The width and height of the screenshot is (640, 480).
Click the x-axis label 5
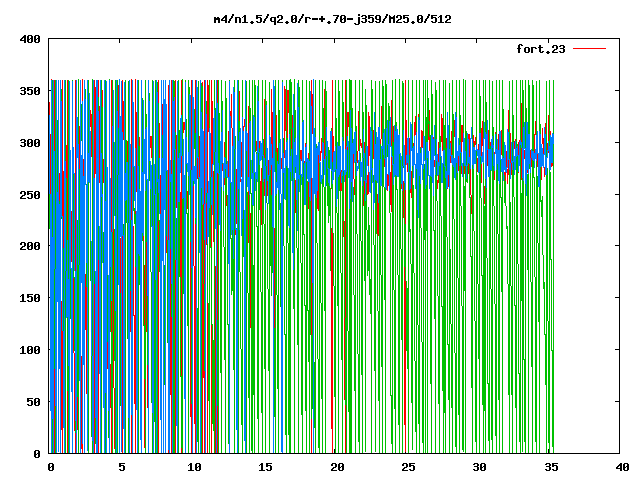122,467
